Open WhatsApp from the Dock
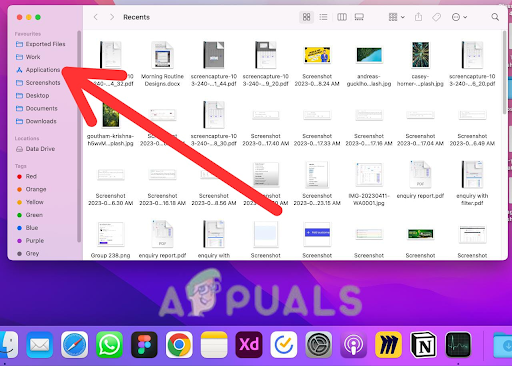The image size is (512, 366). tap(109, 345)
